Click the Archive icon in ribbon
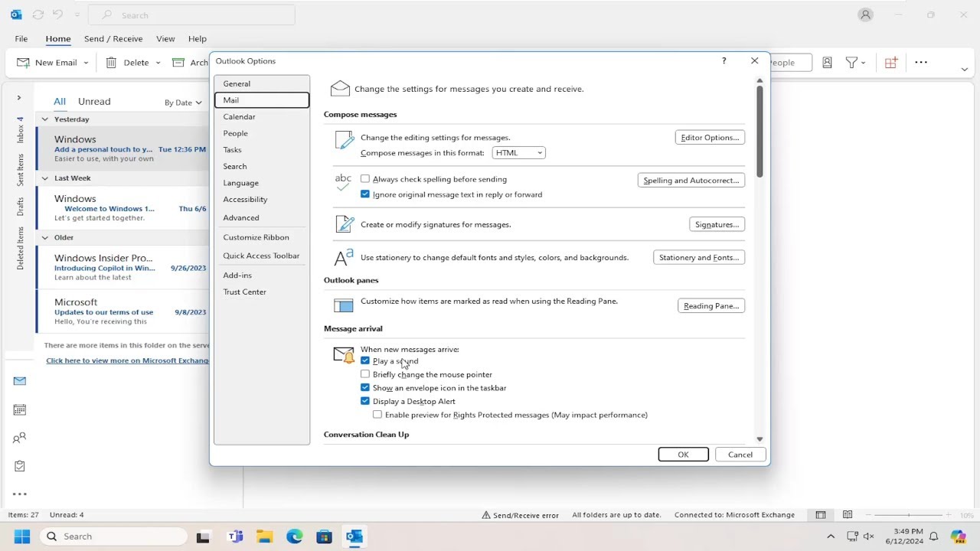Screen dimensions: 980x551 click(178, 63)
